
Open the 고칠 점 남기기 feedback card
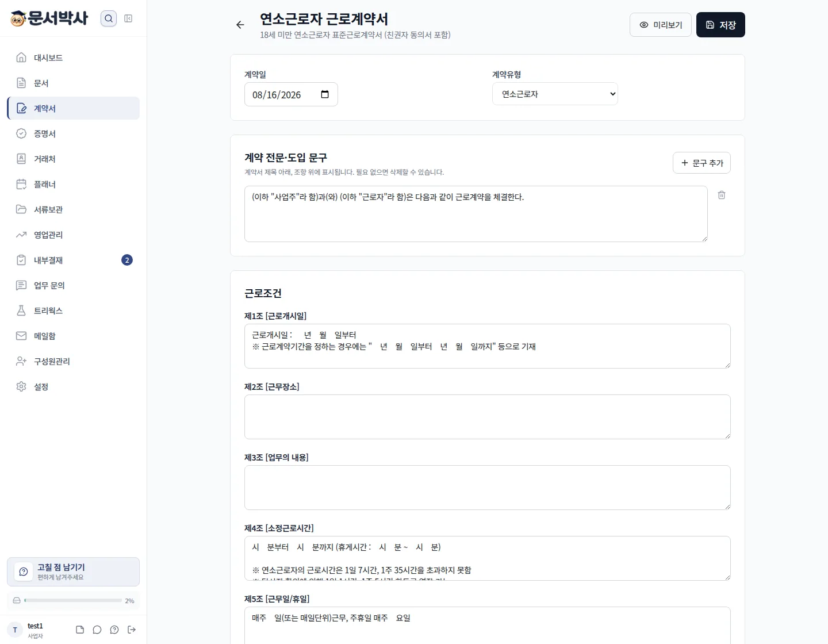[74, 572]
